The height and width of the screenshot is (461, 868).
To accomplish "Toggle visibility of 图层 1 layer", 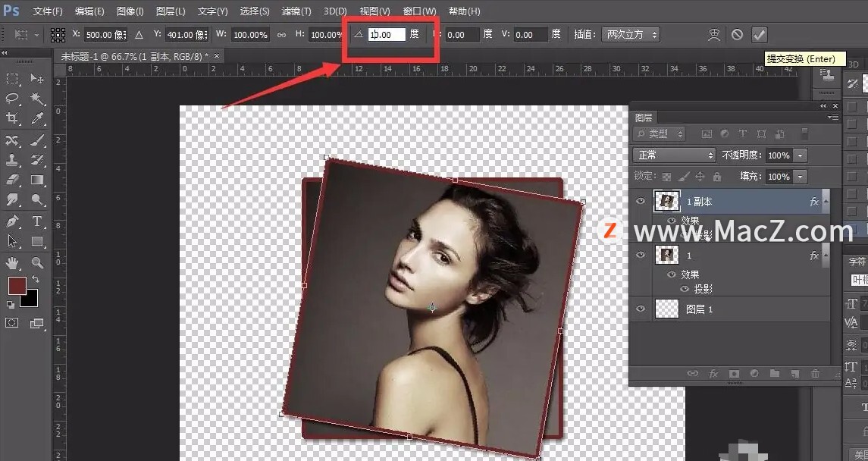I will point(641,309).
